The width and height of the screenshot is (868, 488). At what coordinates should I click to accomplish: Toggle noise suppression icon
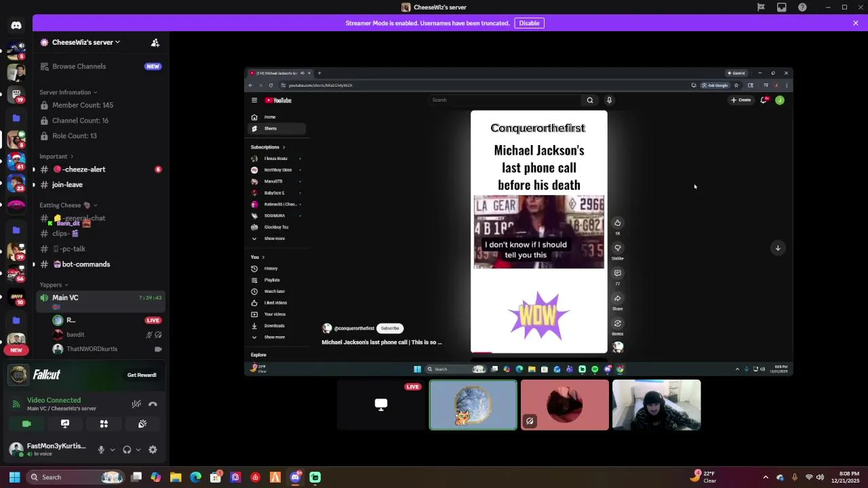pyautogui.click(x=136, y=404)
